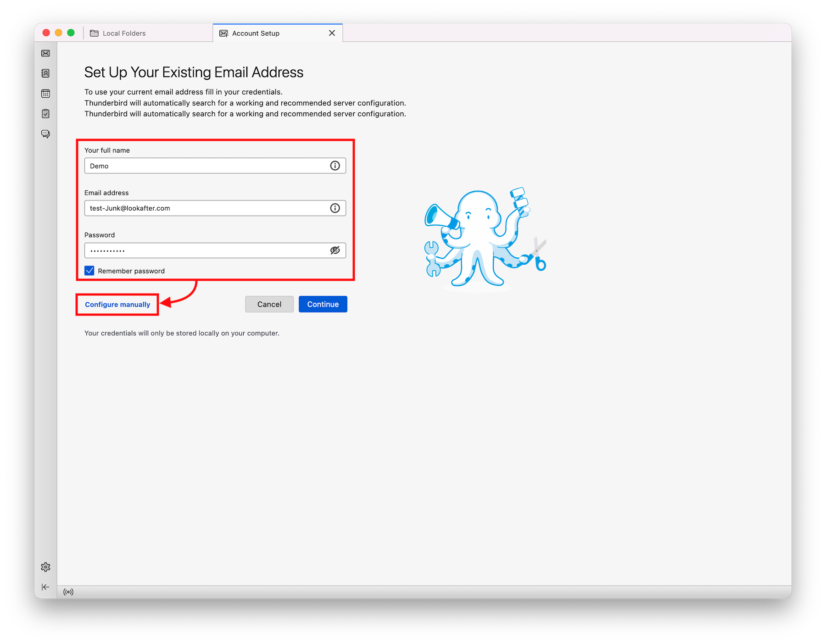Click the Configure manually link

pyautogui.click(x=117, y=305)
